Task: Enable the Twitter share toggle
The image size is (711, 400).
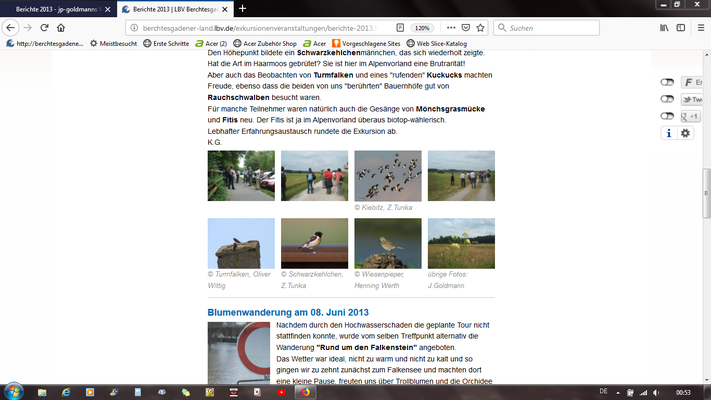Action: [x=667, y=99]
